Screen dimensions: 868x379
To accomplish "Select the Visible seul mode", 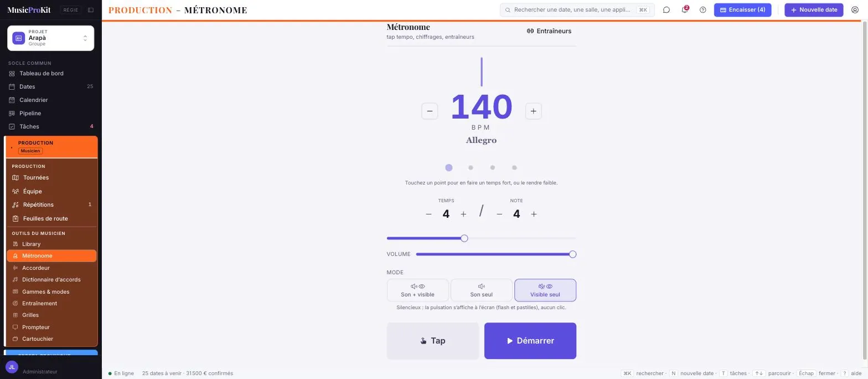I will pos(545,290).
